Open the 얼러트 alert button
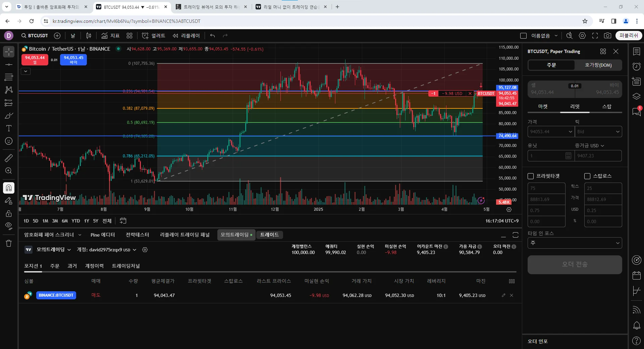Viewport: 644px width, 349px height. pos(154,36)
